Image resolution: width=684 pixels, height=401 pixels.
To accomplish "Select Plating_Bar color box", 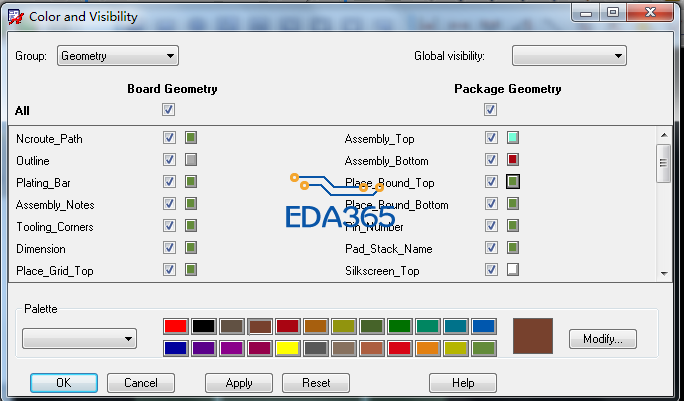I will [191, 182].
